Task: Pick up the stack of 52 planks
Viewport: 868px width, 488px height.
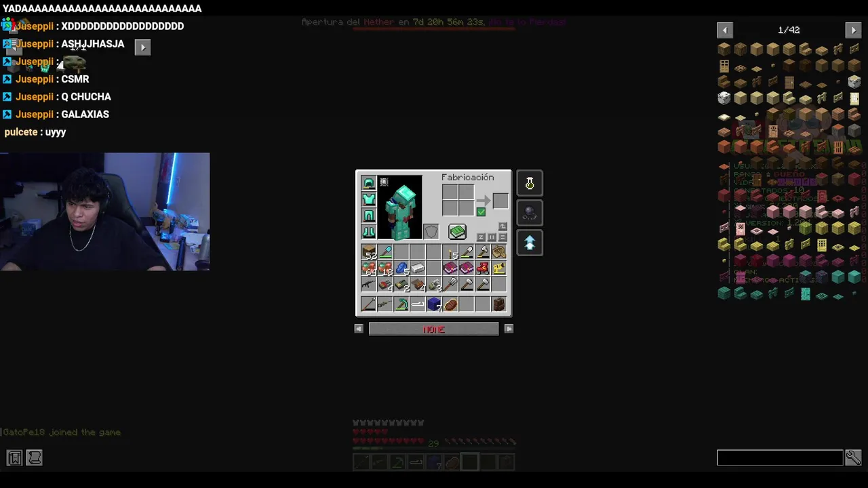Action: tap(369, 252)
